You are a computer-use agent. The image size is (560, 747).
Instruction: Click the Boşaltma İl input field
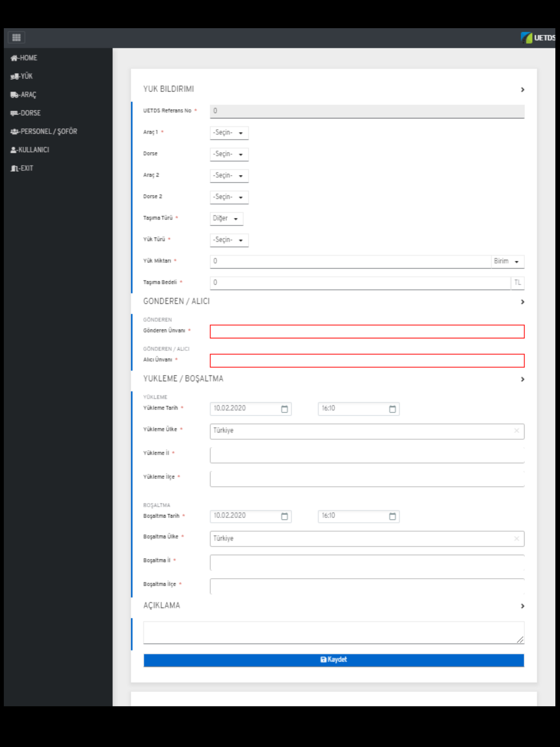(x=367, y=563)
